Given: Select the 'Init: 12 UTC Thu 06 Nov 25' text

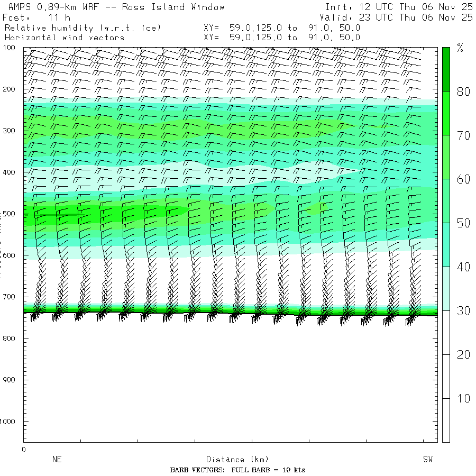Looking at the screenshot, I should (x=399, y=7).
